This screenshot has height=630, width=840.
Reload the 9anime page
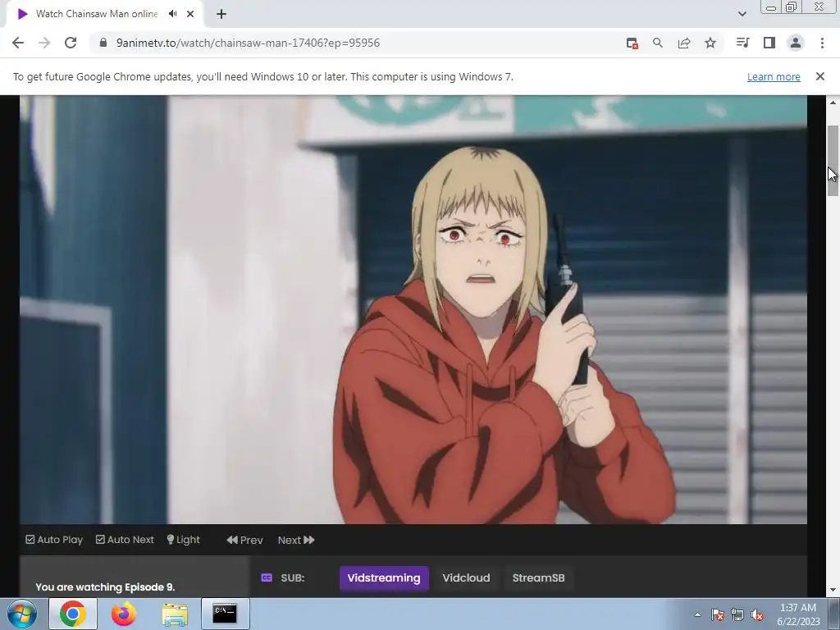pyautogui.click(x=71, y=43)
